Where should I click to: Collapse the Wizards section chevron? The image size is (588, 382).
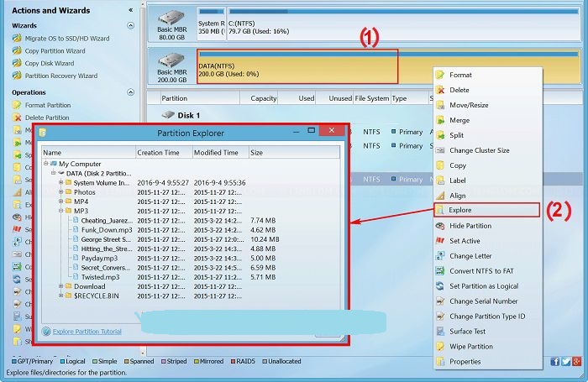pos(130,26)
